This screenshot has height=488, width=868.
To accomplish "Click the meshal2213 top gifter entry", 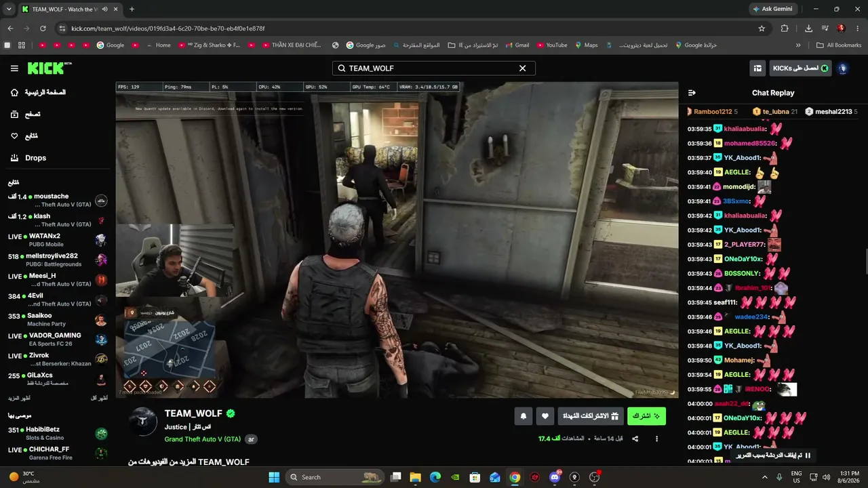I will [x=831, y=111].
